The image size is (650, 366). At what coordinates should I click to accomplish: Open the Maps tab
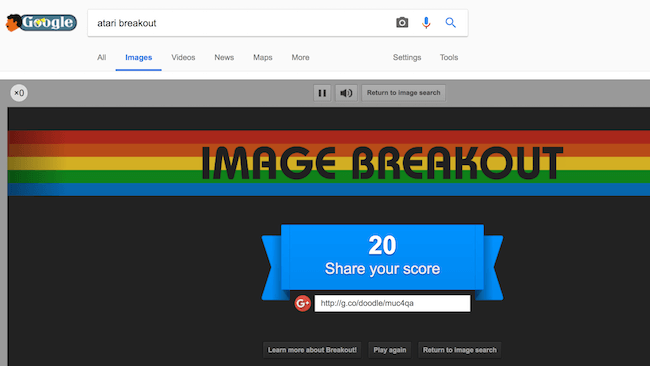(263, 58)
